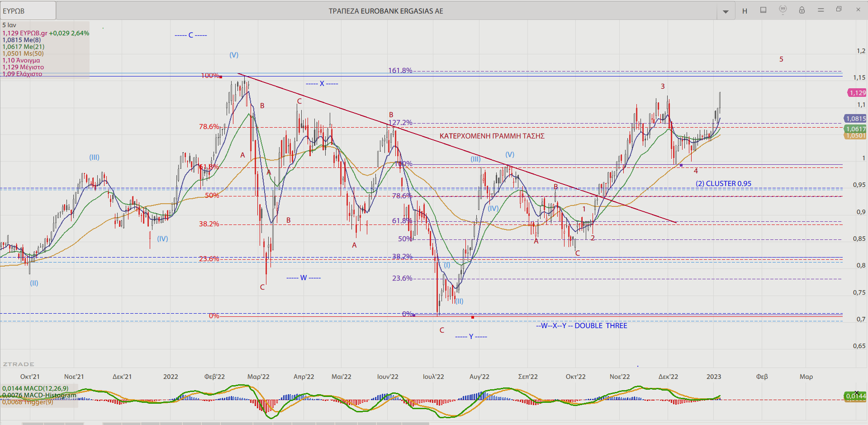Viewport: 868px width, 425px height.
Task: Click the 161.8% Fibonacci level label
Action: [x=400, y=71]
